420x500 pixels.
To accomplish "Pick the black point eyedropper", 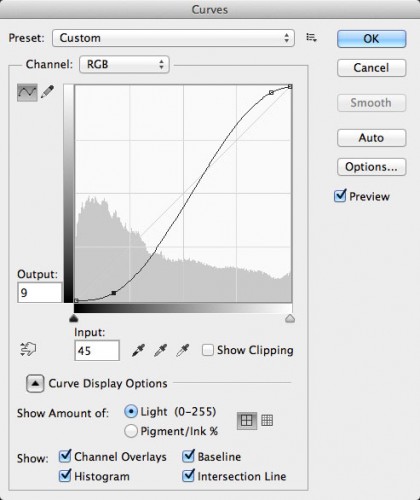I will coord(138,350).
